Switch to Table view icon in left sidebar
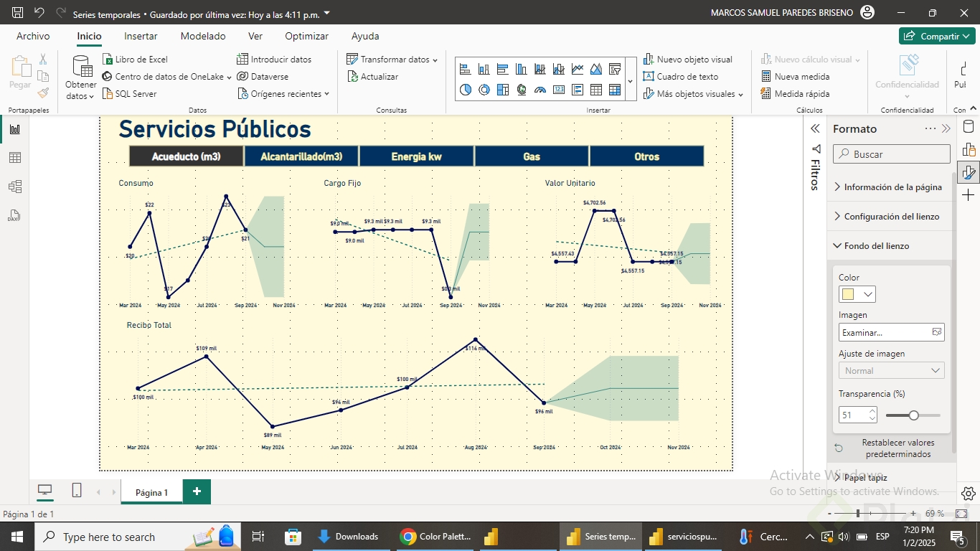This screenshot has width=980, height=551. coord(14,158)
